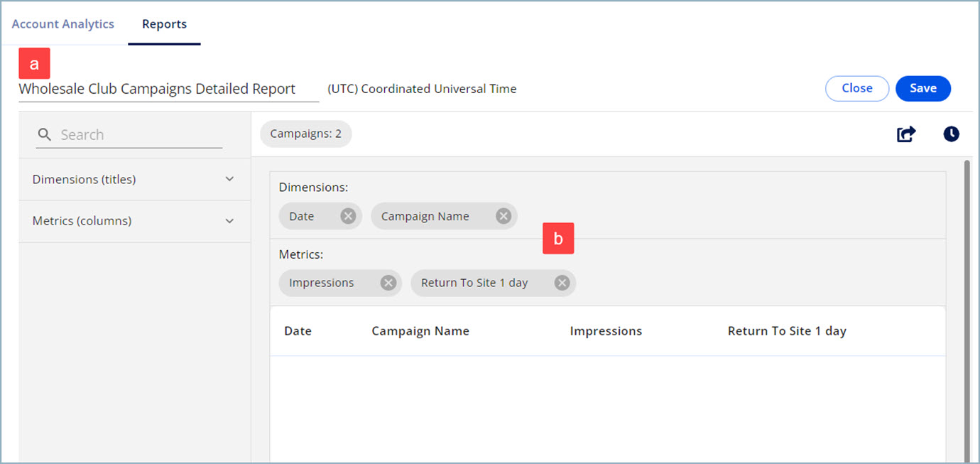
Task: Switch to the Account Analytics tab
Action: click(62, 24)
